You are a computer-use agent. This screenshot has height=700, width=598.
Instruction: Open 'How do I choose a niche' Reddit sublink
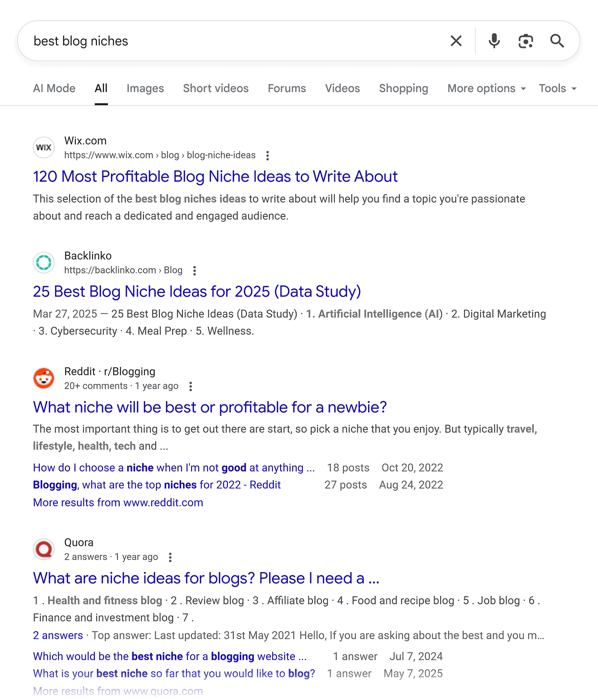[174, 468]
